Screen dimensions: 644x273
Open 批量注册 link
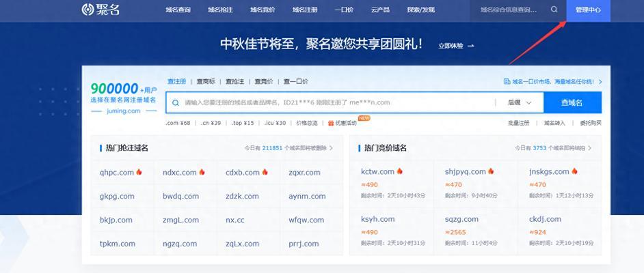click(519, 123)
